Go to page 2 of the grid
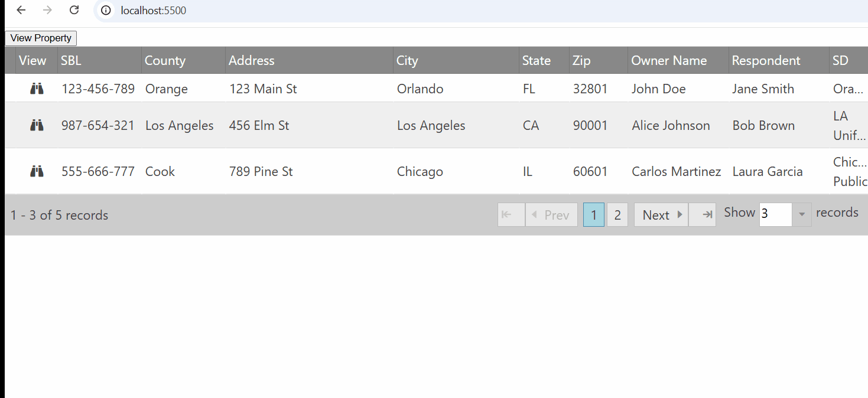868x398 pixels. [x=617, y=215]
